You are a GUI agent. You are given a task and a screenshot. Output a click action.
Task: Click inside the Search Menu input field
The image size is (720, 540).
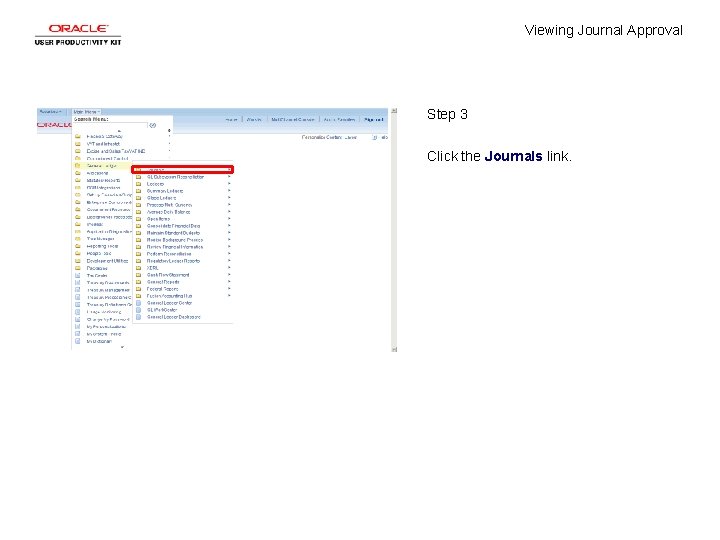(x=110, y=125)
